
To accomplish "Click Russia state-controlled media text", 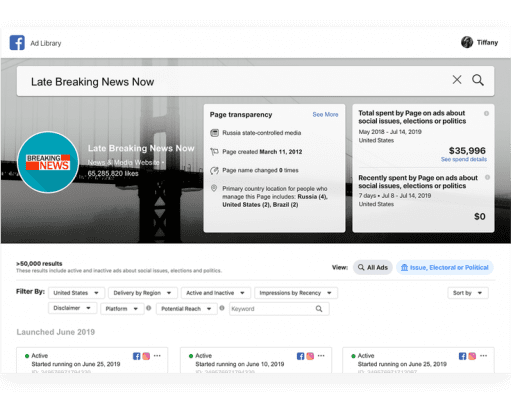I will coord(262,133).
